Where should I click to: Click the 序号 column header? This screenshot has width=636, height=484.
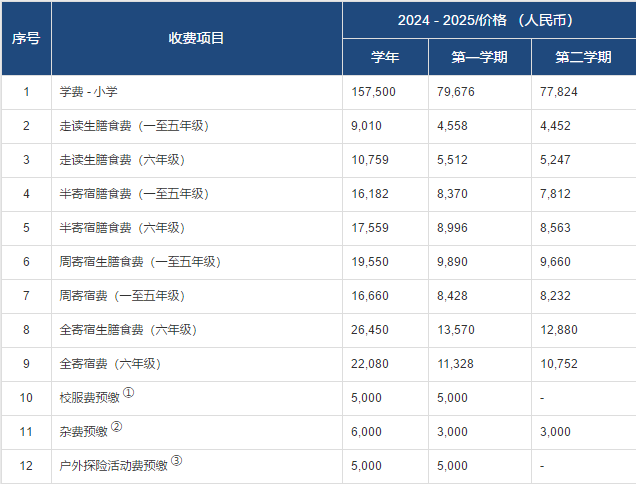[x=26, y=38]
